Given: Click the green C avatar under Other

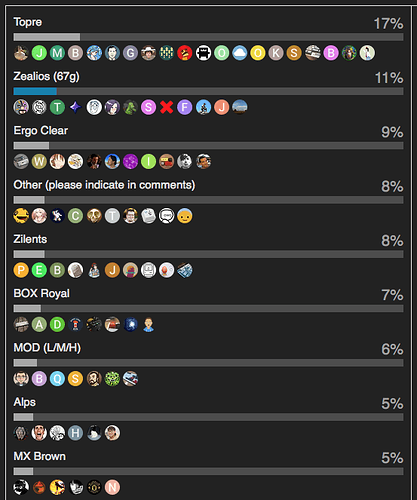Looking at the screenshot, I should coord(76,216).
